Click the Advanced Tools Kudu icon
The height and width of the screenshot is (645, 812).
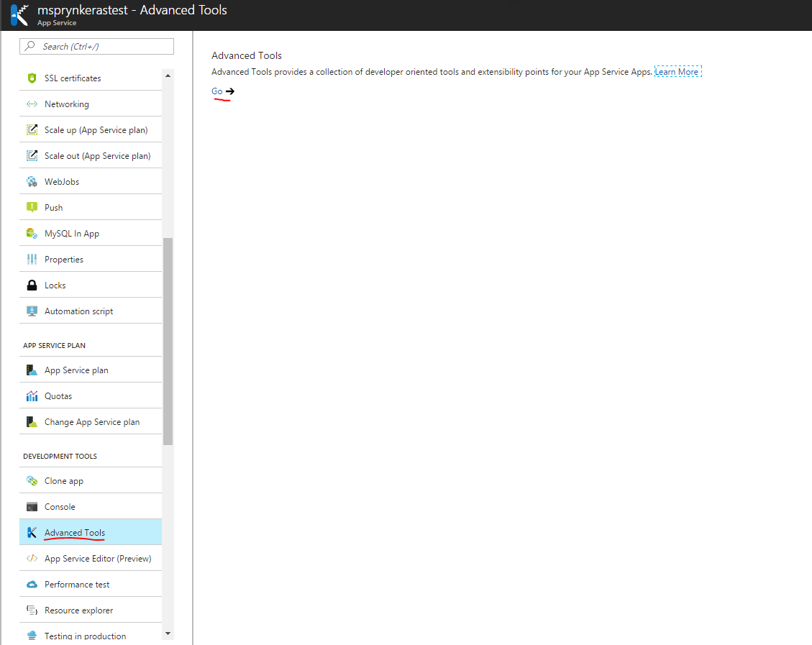click(32, 533)
